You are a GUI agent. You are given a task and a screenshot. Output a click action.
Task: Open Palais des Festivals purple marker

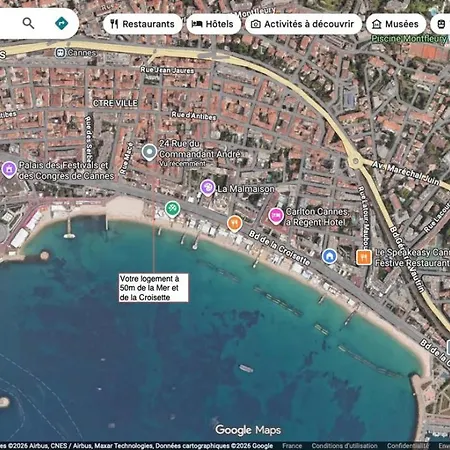9,170
